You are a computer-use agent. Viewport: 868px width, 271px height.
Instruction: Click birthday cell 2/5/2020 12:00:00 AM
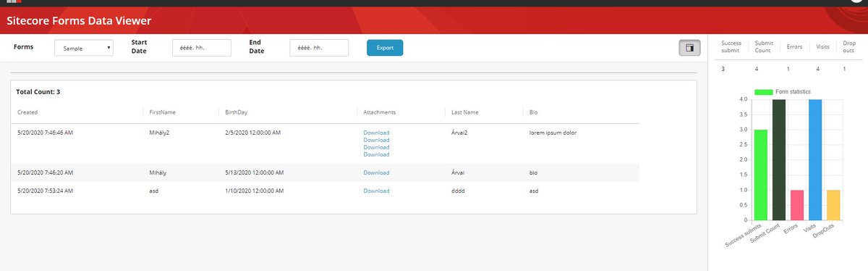pyautogui.click(x=252, y=133)
